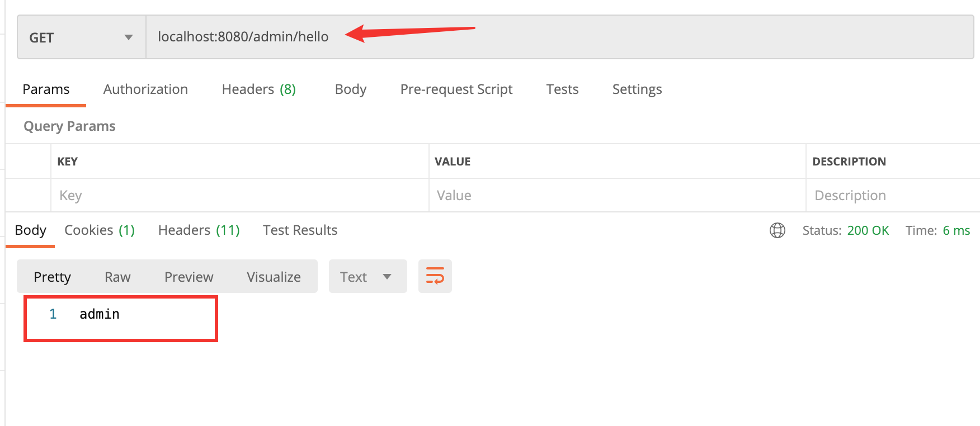Expand the Text format dropdown
Image resolution: width=980 pixels, height=426 pixels.
[x=368, y=277]
